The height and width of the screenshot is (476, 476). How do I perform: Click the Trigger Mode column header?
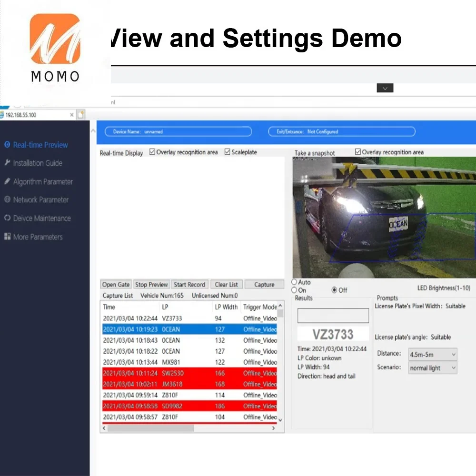pos(260,307)
